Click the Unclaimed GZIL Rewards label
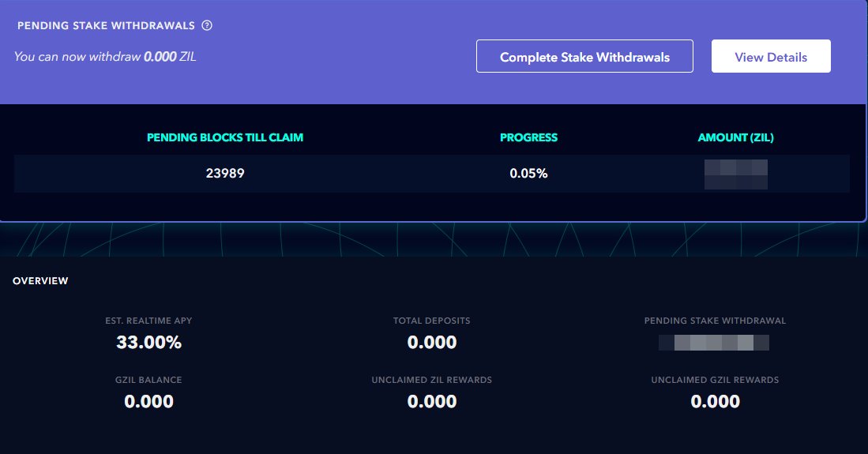Image resolution: width=868 pixels, height=454 pixels. [716, 380]
